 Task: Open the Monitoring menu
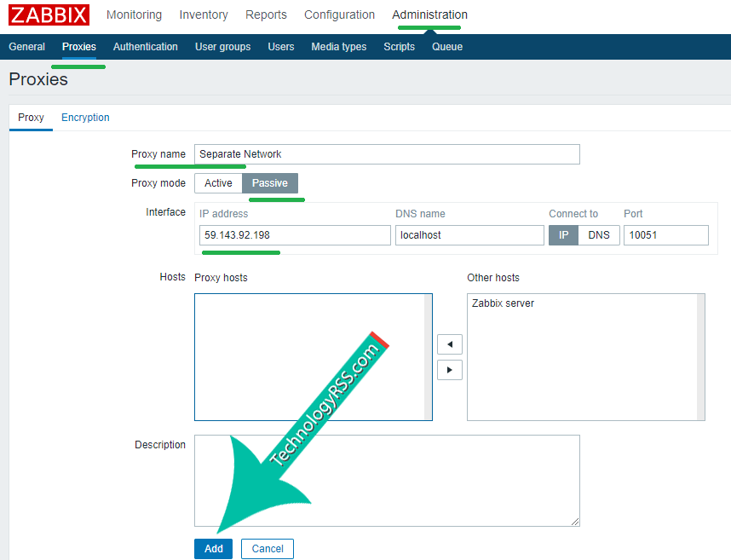coord(134,14)
